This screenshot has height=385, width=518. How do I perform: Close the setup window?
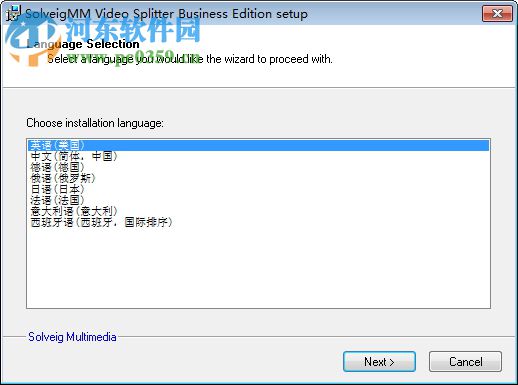pos(497,14)
